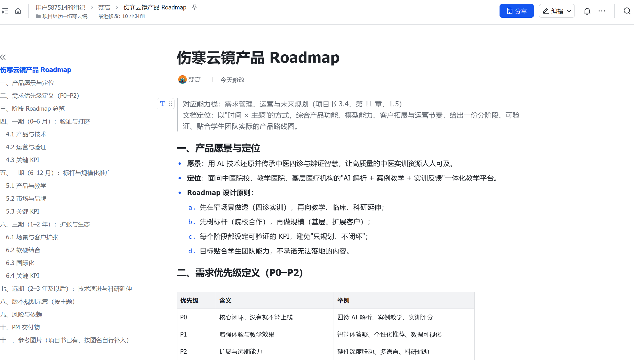Open the 用户587514的组织 breadcrumb
The height and width of the screenshot is (364, 634).
[60, 7]
